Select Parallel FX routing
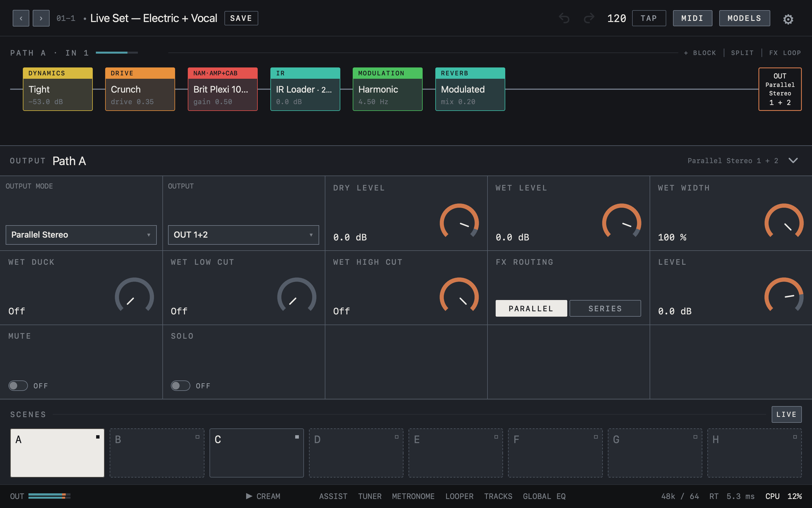The width and height of the screenshot is (812, 508). (x=531, y=308)
